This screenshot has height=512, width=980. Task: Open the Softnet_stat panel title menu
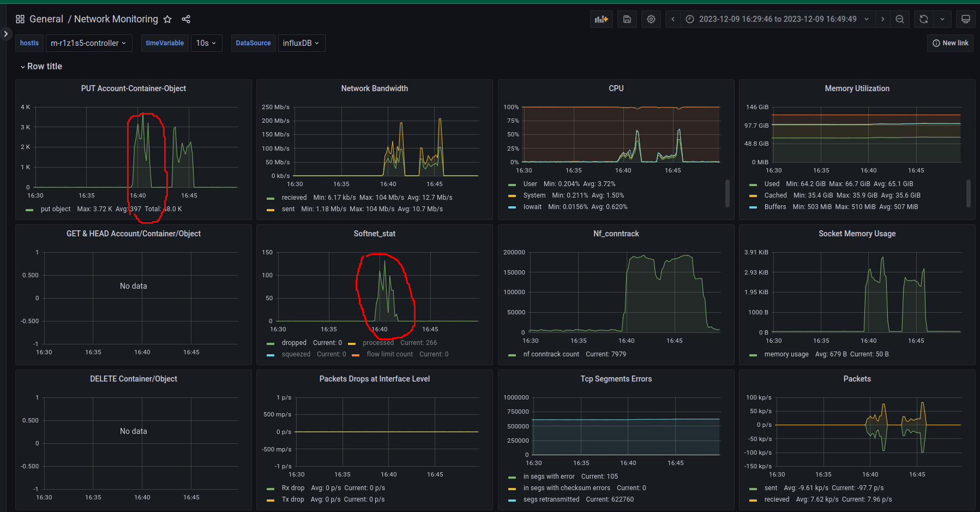(x=374, y=234)
